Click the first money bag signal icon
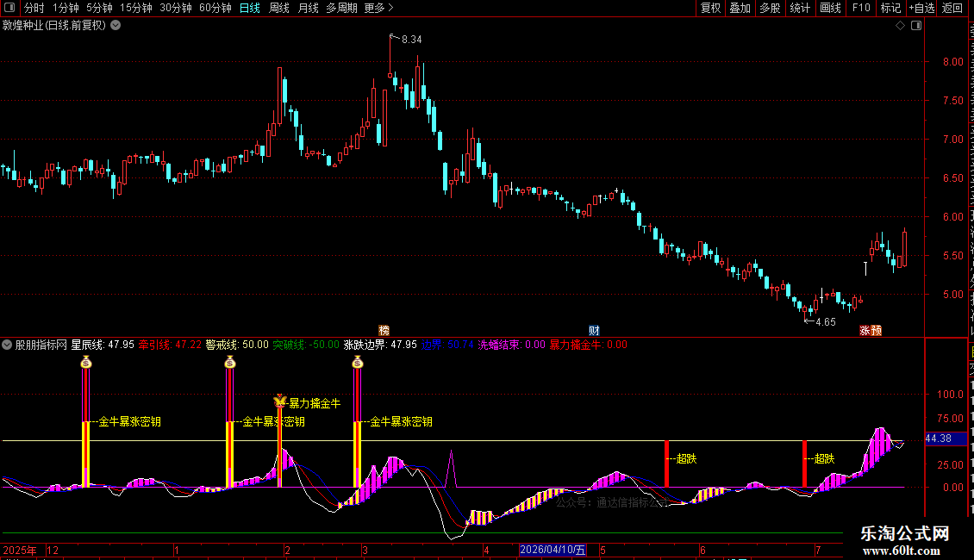This screenshot has width=974, height=560. click(85, 362)
